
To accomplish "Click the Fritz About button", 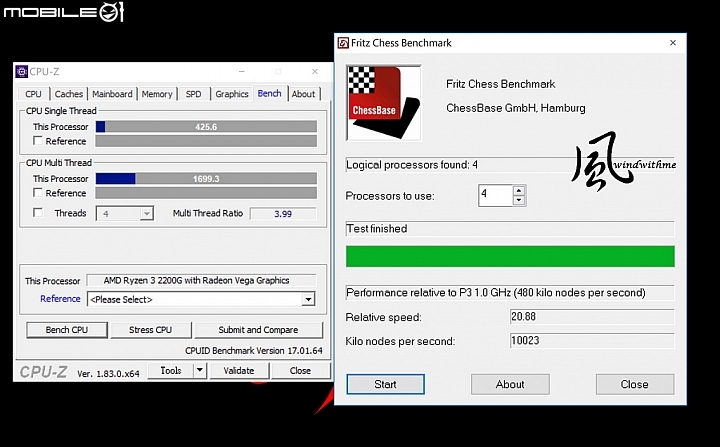I will point(510,384).
